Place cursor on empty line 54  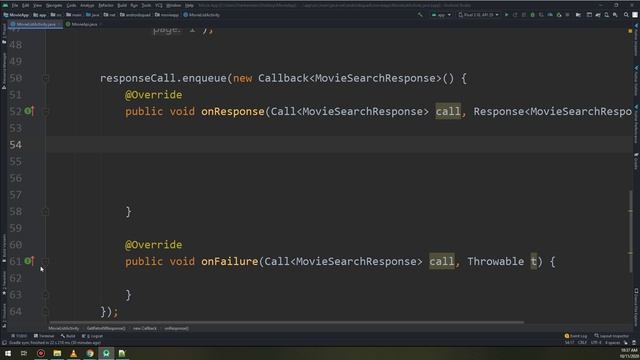pyautogui.click(x=339, y=144)
